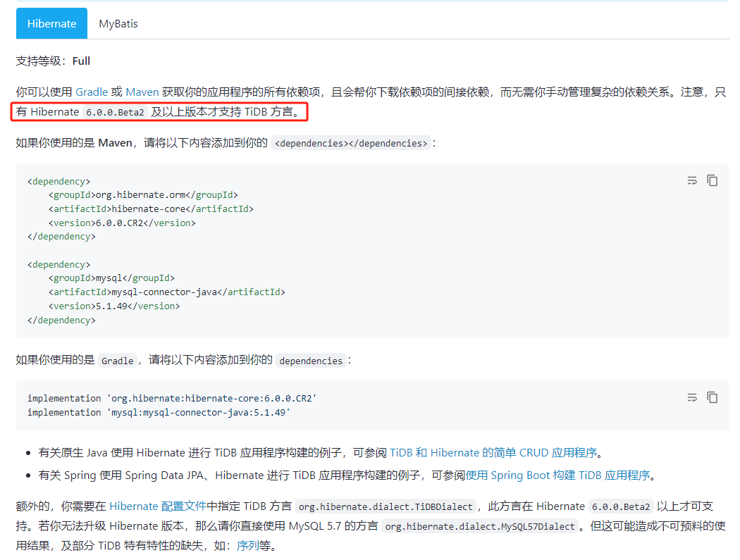Click inline code 'org.hibernate.dialect.TiDBDialect'

coord(386,506)
